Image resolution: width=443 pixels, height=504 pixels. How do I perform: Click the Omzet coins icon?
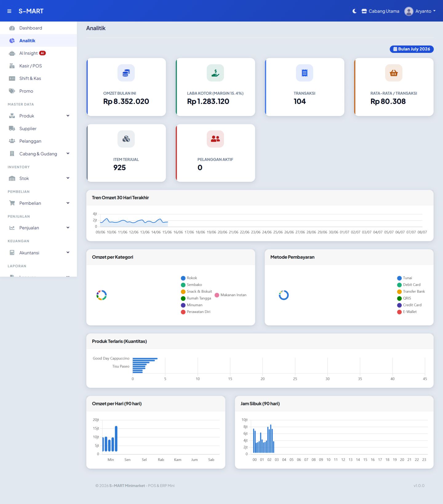tap(126, 73)
